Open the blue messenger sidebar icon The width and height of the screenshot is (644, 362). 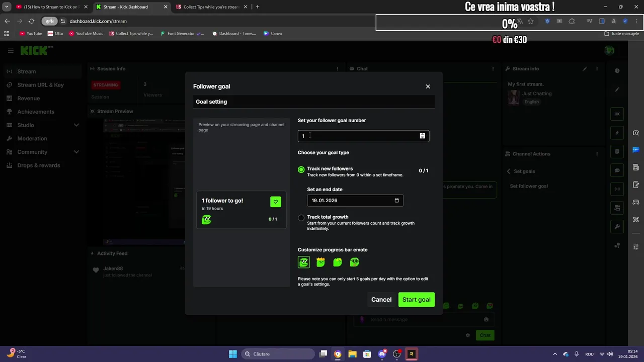pyautogui.click(x=636, y=150)
